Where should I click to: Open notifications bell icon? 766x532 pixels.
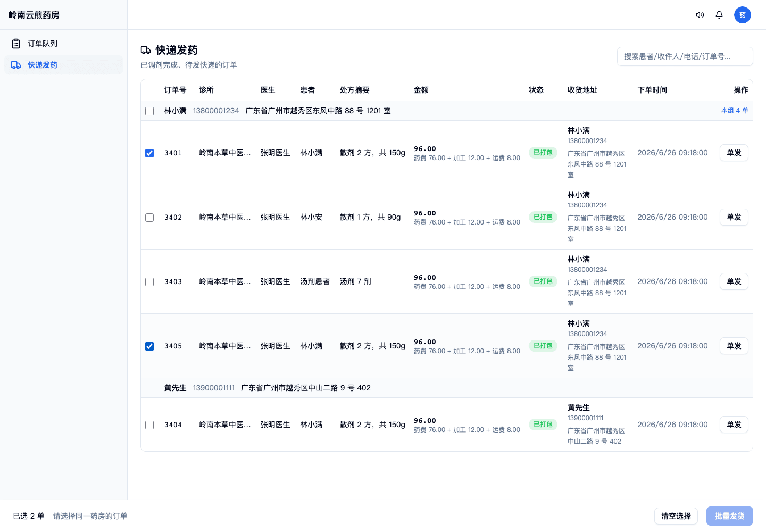coord(719,15)
